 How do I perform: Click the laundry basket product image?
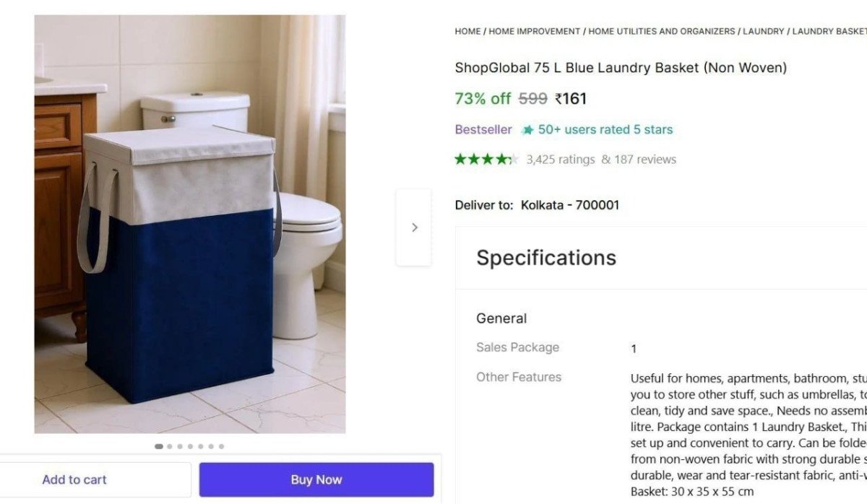(x=188, y=224)
